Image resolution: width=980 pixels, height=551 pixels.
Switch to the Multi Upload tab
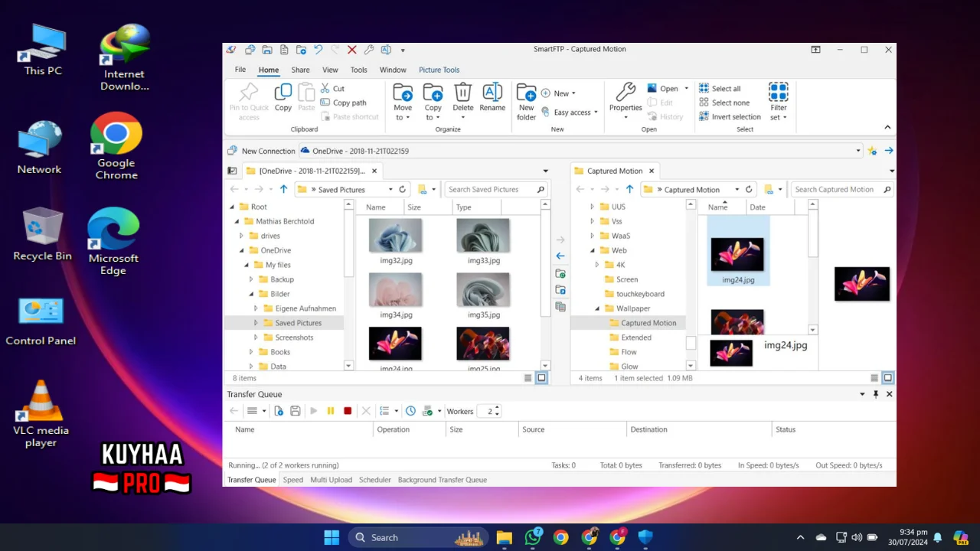tap(331, 480)
